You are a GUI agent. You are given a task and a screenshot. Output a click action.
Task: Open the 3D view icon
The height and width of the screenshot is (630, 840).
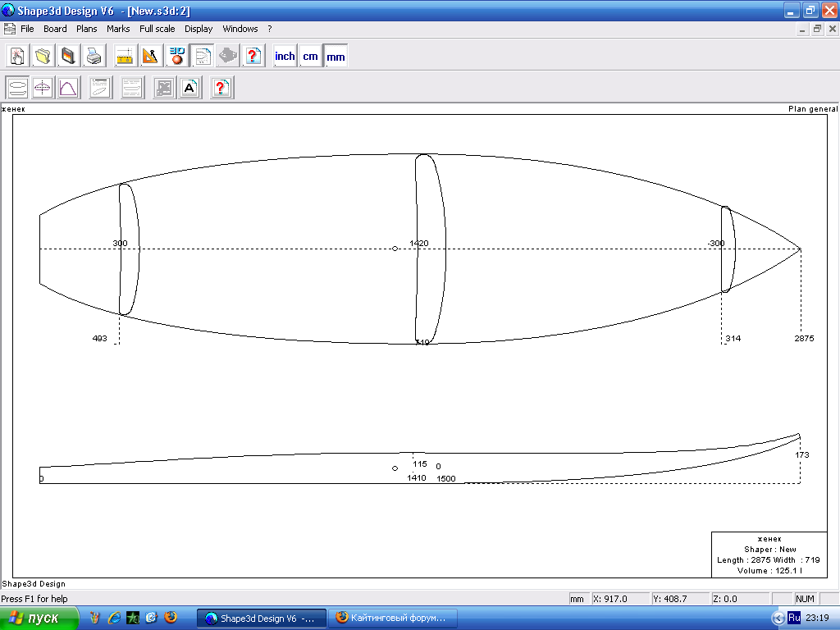[x=176, y=56]
